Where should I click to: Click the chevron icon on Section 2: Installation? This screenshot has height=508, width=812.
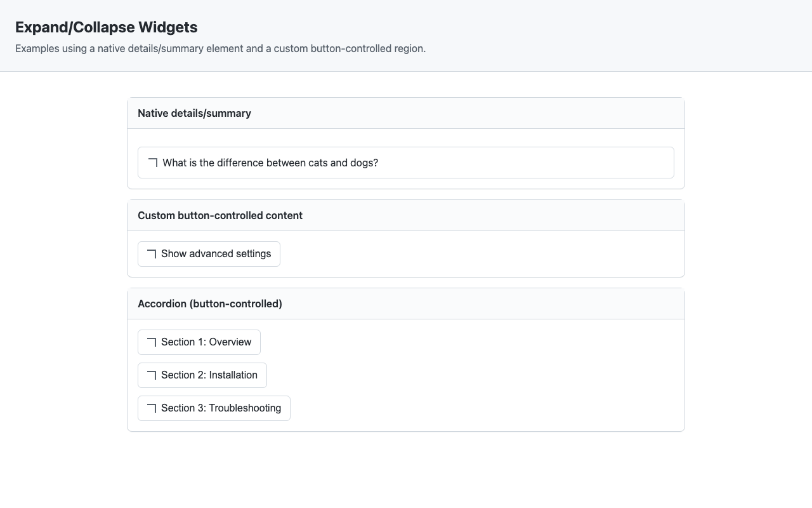pos(152,375)
